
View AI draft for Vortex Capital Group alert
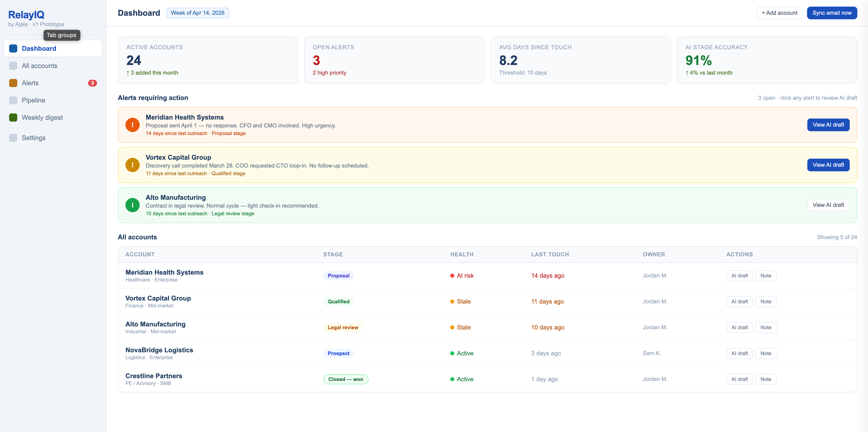point(828,165)
